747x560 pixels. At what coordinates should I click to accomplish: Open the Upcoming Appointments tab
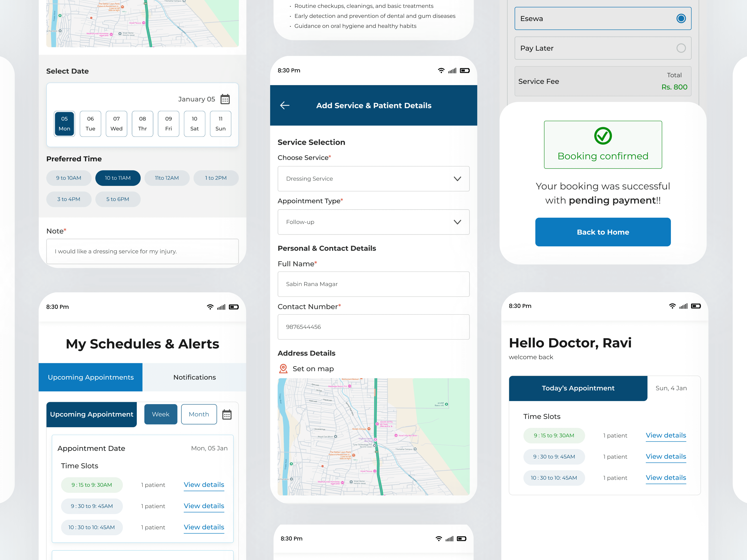(90, 377)
